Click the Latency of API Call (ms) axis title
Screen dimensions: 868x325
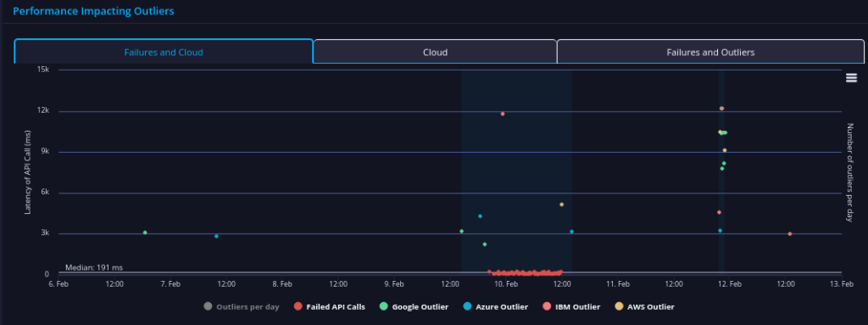coord(28,172)
